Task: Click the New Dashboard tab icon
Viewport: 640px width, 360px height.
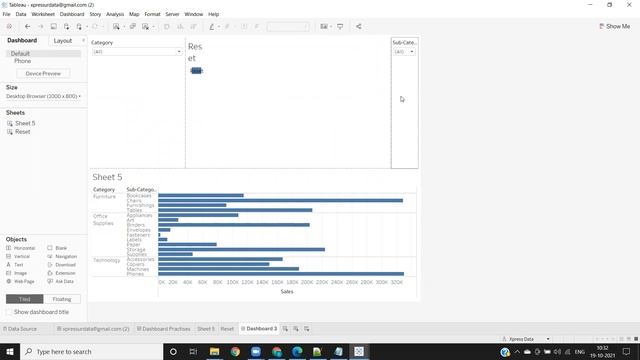Action: (x=296, y=329)
